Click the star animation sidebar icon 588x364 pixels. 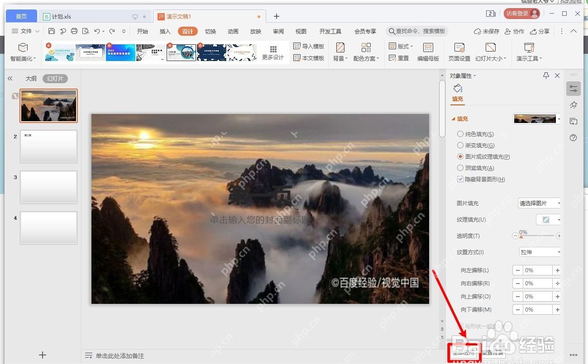574,105
